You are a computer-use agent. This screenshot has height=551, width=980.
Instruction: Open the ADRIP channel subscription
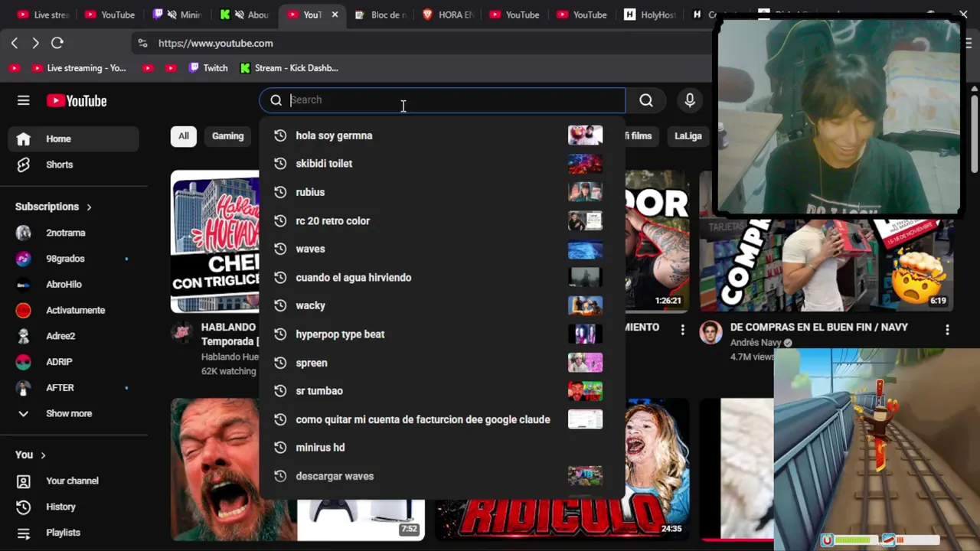(x=73, y=362)
